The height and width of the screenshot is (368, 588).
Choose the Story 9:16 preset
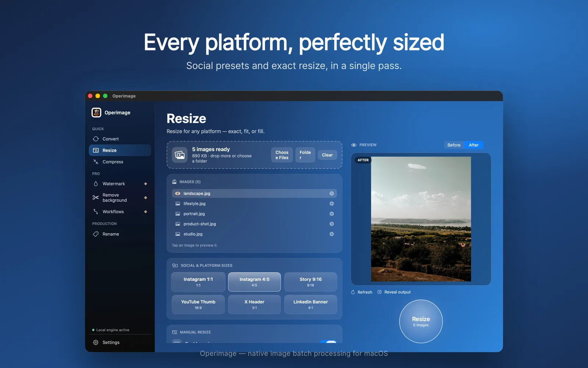pyautogui.click(x=311, y=282)
